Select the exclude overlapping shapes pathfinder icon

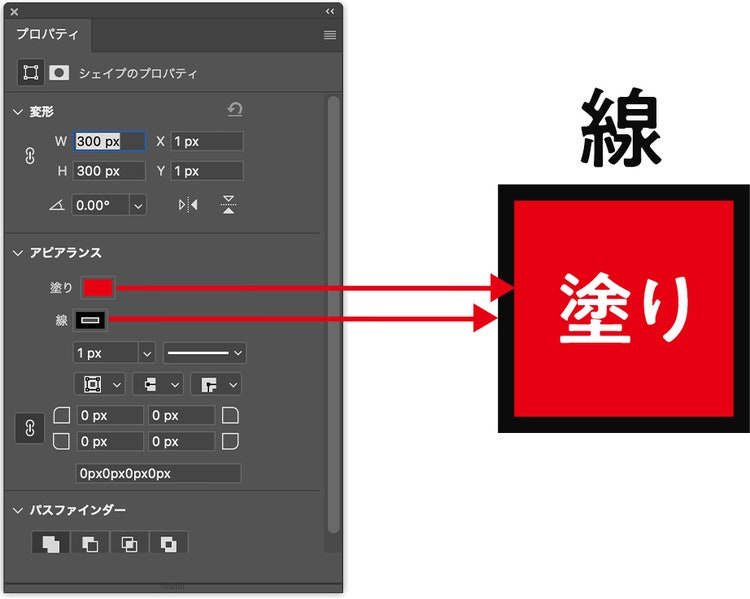[168, 543]
